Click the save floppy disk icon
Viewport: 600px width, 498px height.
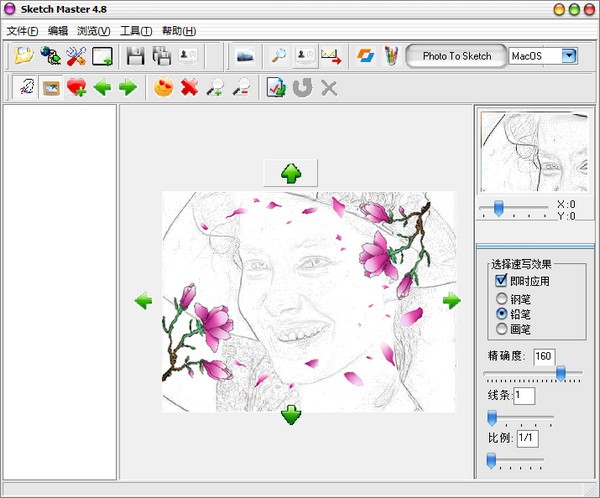coord(136,56)
